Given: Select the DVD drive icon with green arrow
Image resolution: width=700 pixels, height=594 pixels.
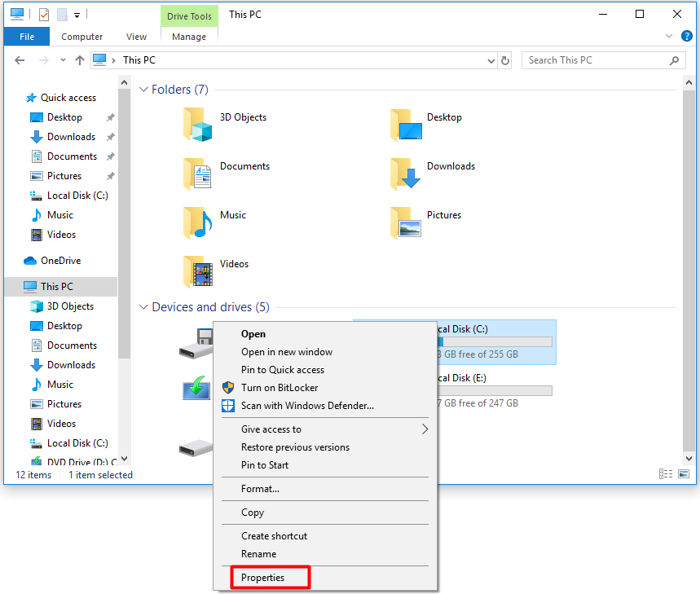Looking at the screenshot, I should click(196, 389).
